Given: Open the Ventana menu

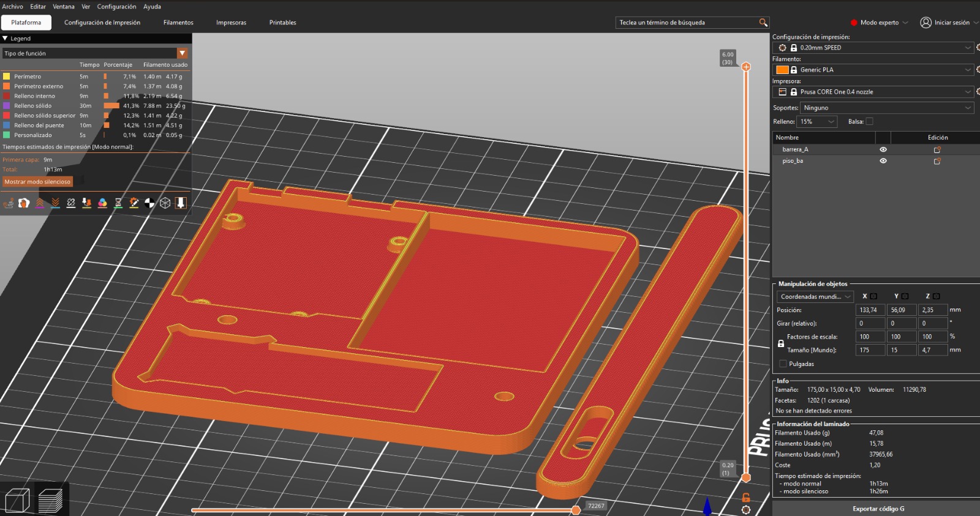Looking at the screenshot, I should (x=64, y=7).
